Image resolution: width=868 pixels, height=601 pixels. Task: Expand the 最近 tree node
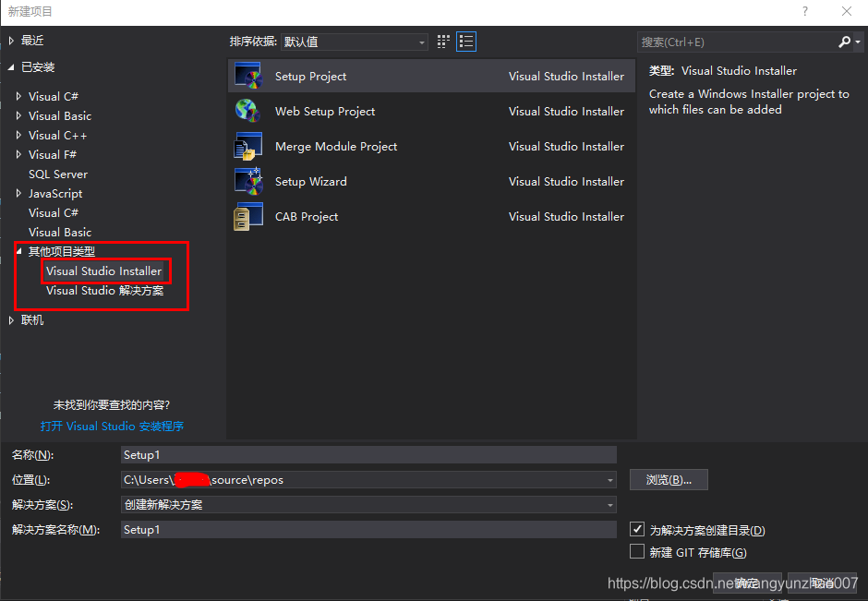coord(11,41)
